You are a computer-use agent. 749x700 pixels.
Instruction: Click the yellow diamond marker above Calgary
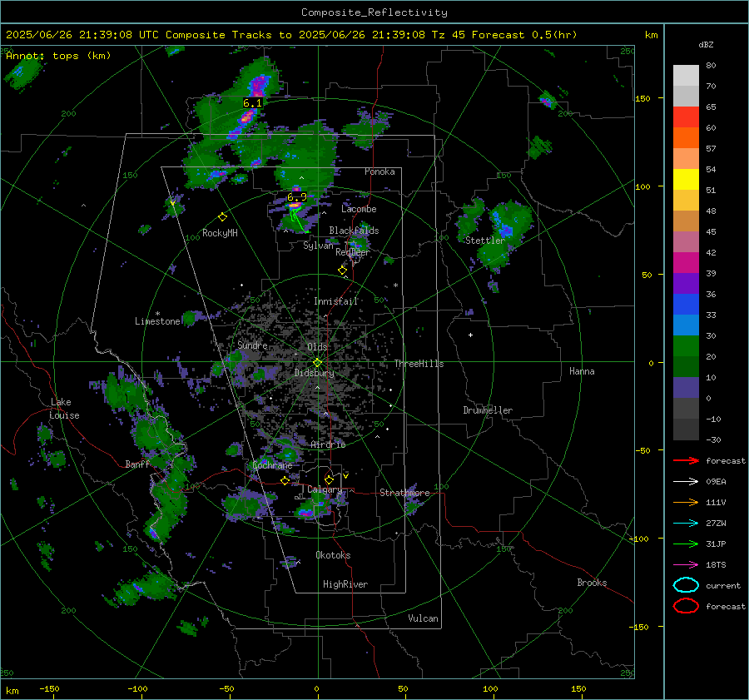click(329, 479)
